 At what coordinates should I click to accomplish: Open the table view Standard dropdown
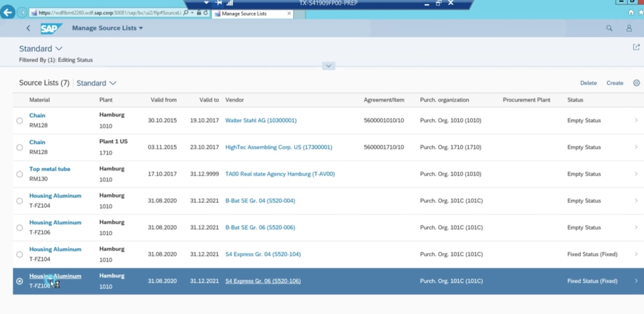point(96,83)
